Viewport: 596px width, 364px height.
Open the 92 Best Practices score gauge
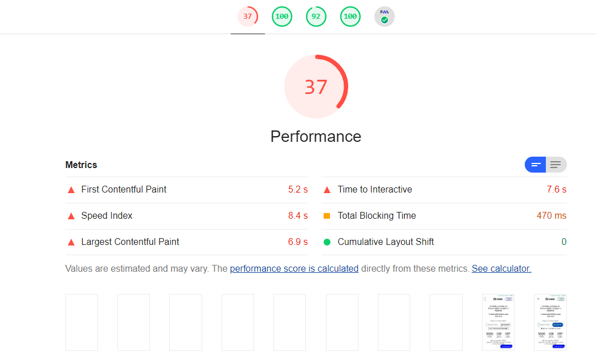[x=316, y=17]
